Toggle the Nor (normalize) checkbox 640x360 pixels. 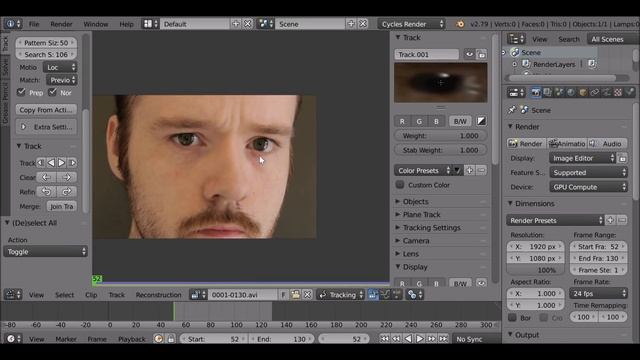coord(52,92)
